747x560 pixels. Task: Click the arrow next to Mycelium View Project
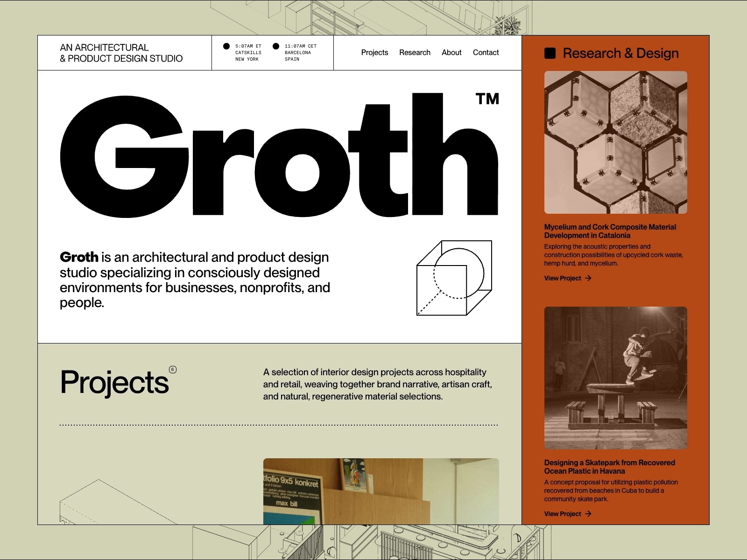(x=588, y=278)
